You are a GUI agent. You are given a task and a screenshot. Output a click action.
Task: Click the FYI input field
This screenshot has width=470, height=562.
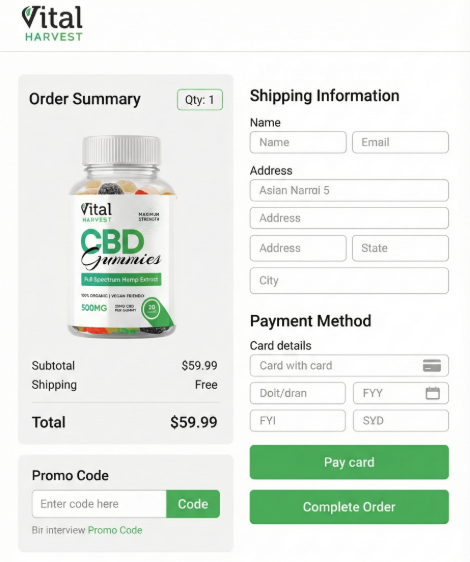[298, 420]
